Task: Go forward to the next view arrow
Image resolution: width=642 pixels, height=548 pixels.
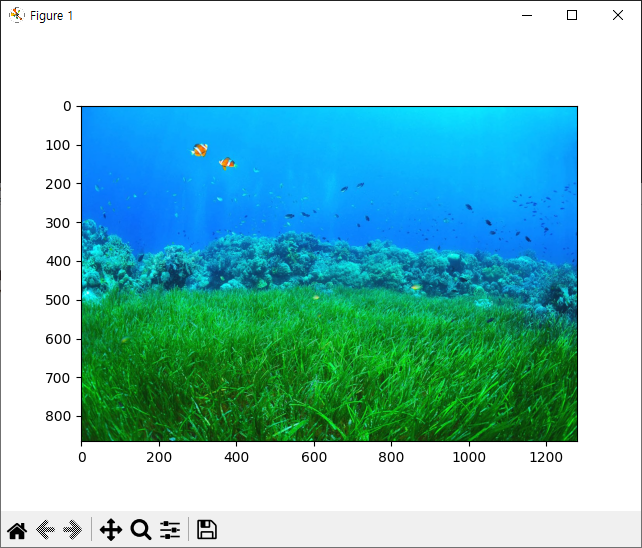Action: (72, 530)
